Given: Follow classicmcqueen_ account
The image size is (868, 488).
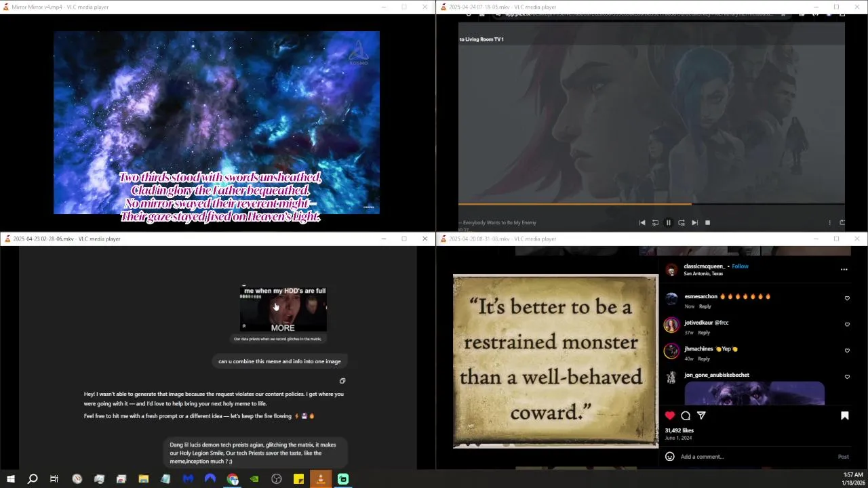Looking at the screenshot, I should tap(740, 266).
